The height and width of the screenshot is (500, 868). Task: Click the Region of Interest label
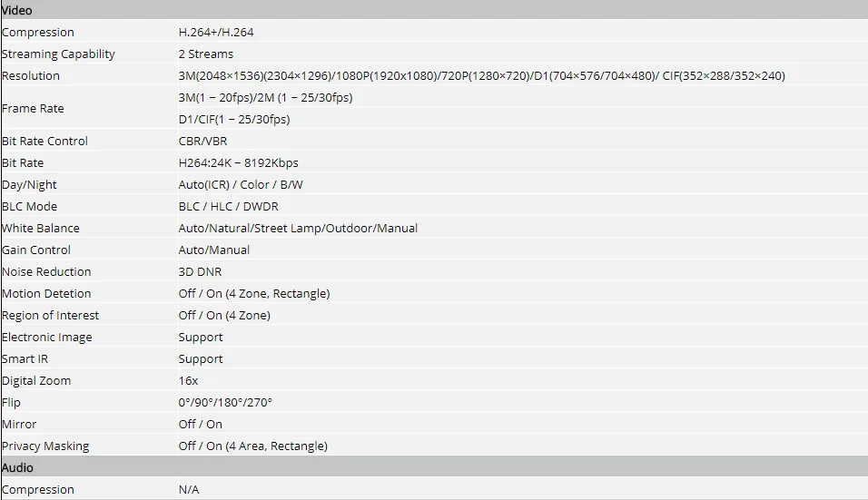(50, 315)
